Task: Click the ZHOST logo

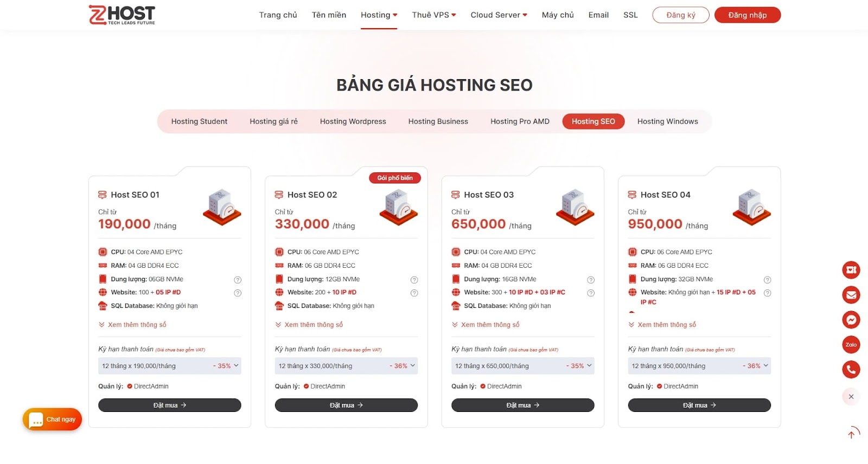Action: click(122, 15)
